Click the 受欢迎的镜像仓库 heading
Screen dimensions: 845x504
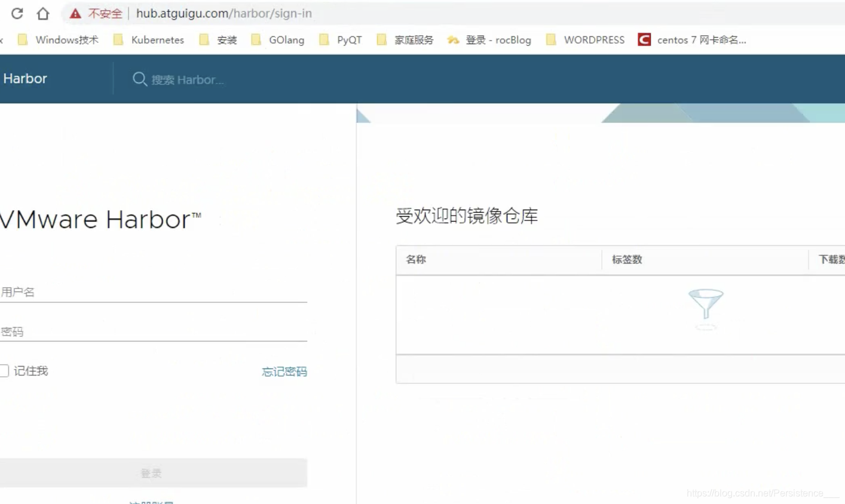tap(467, 216)
